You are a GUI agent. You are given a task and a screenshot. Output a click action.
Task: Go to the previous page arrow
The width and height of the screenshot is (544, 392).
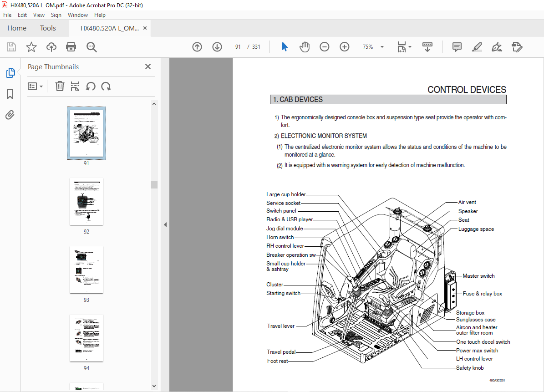197,47
